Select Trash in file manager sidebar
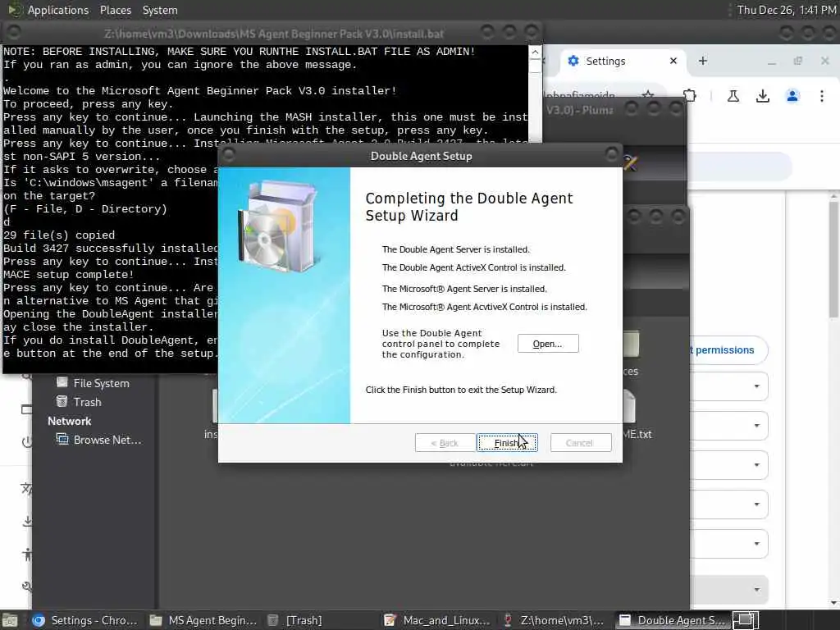 coord(87,402)
